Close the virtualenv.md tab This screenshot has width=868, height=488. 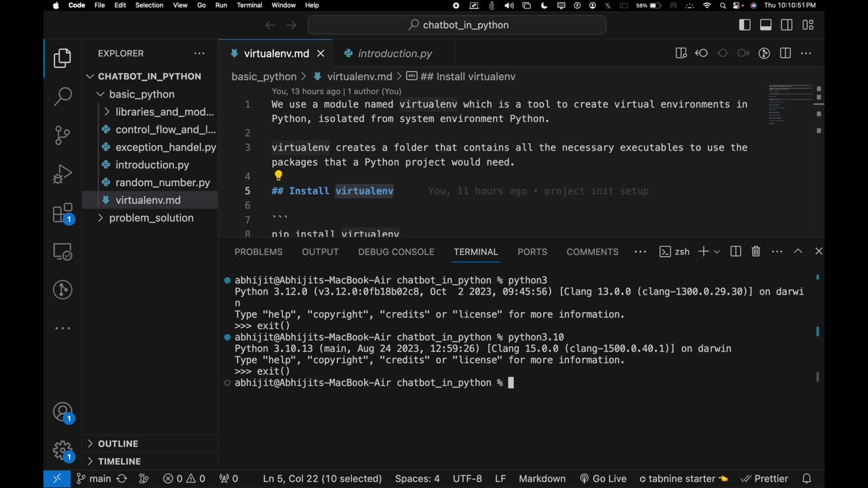point(321,54)
